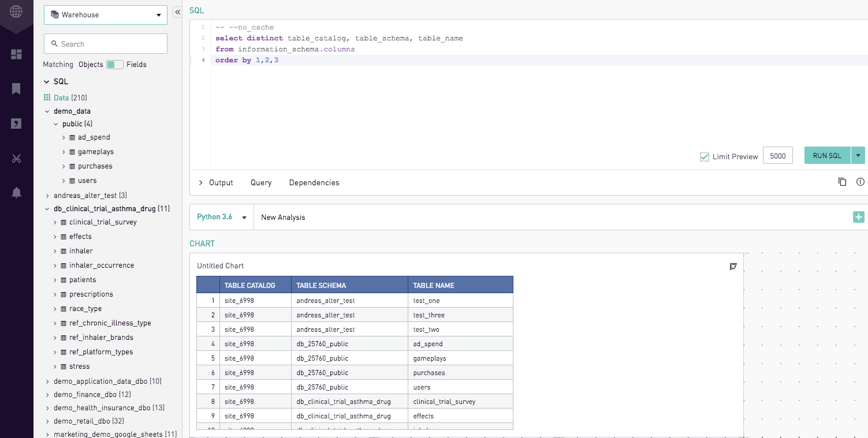The height and width of the screenshot is (438, 868).
Task: Select the ref_chronic_illness_type table row
Action: 110,323
